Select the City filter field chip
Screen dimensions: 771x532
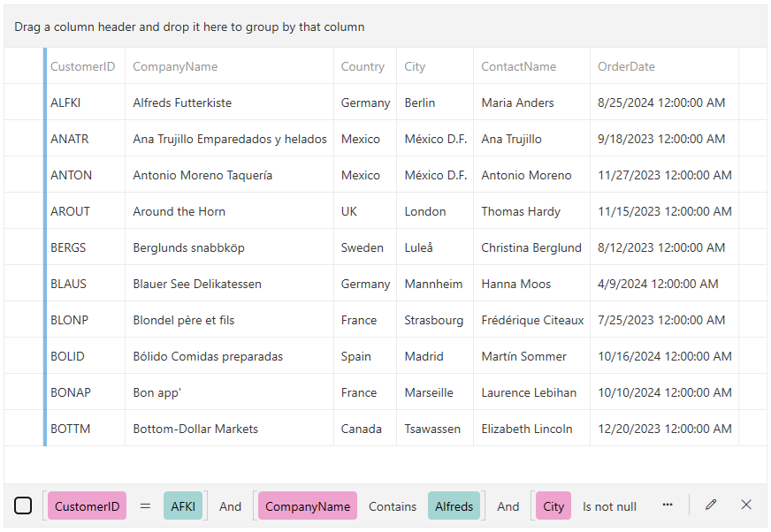pos(553,505)
